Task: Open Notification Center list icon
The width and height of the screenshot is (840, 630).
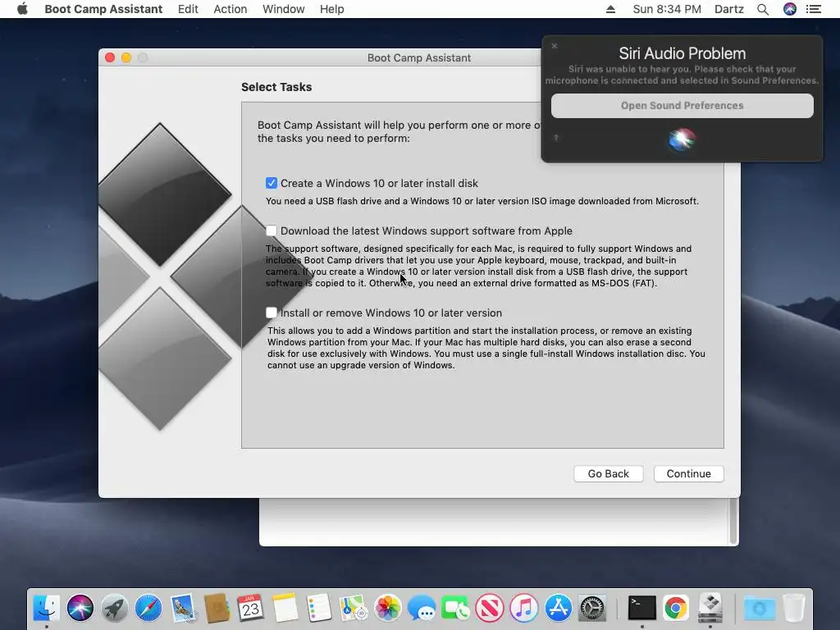Action: tap(814, 9)
